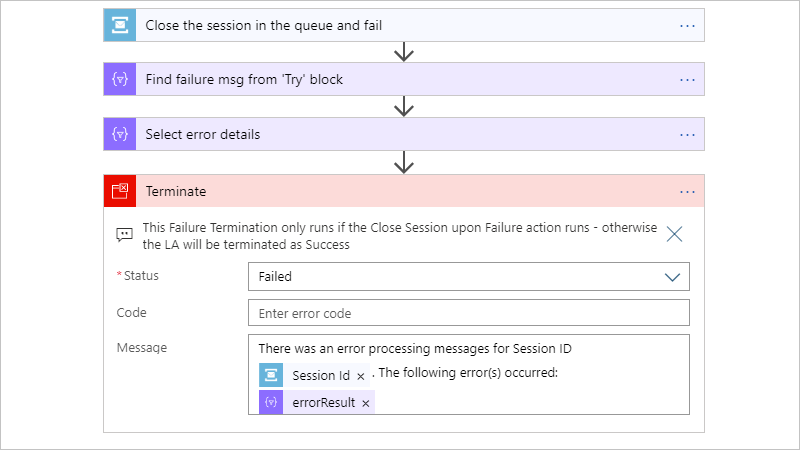Viewport: 800px width, 450px height.
Task: Click the comment bubble icon in Terminate card
Action: [125, 234]
